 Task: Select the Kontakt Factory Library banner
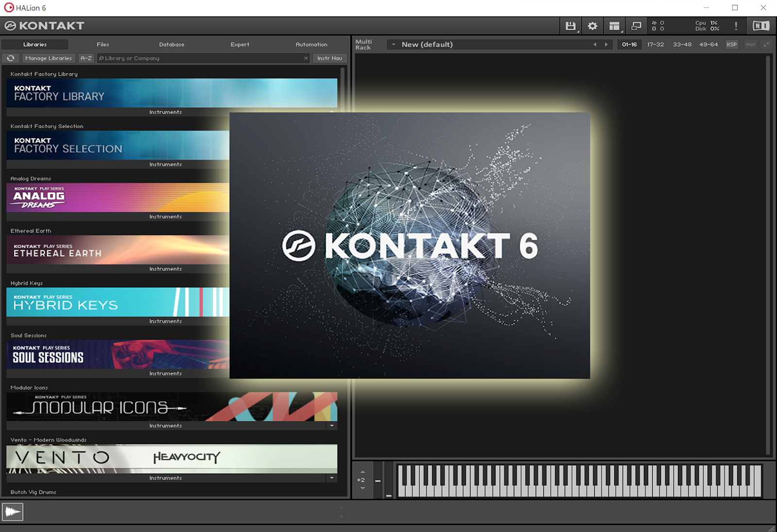click(x=172, y=93)
